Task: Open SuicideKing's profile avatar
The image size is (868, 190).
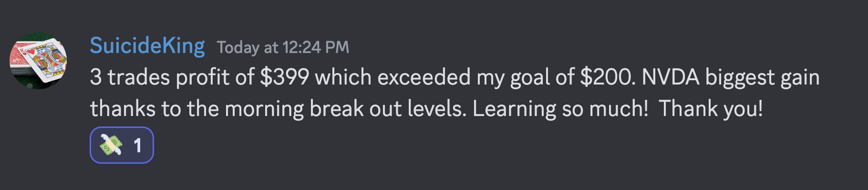Action: pyautogui.click(x=38, y=61)
